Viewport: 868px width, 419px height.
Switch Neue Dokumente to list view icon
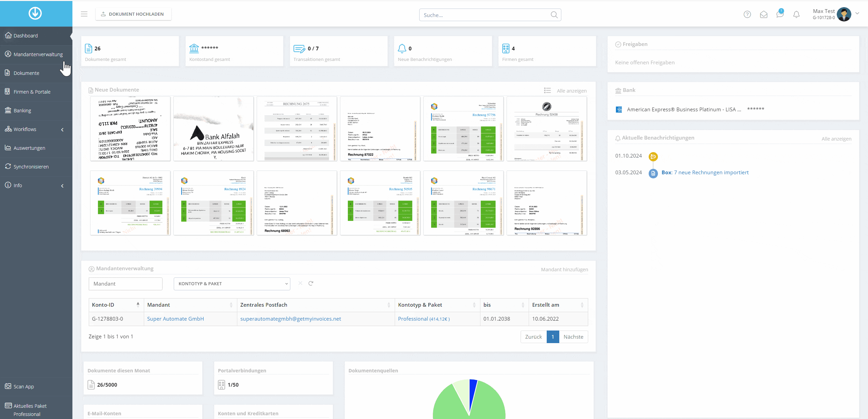click(547, 90)
